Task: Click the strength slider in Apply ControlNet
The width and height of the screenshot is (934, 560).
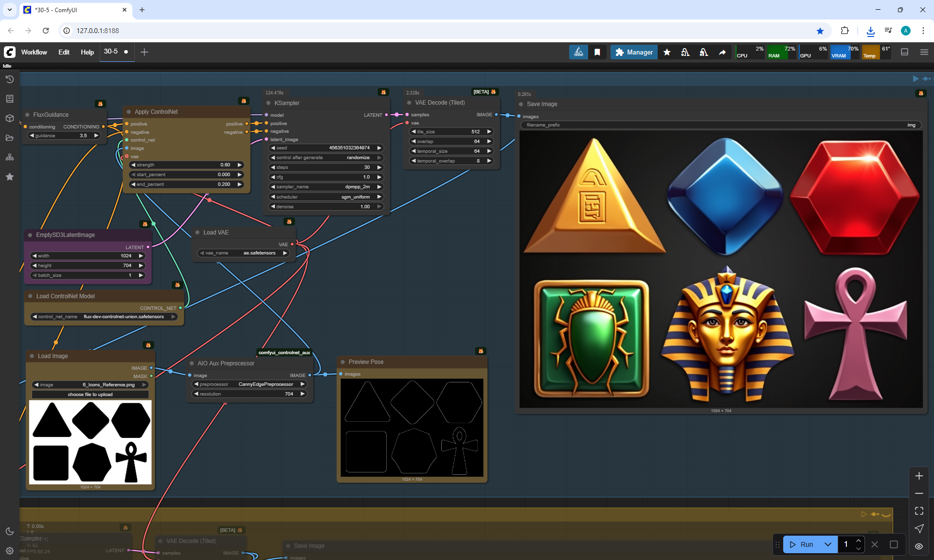Action: (186, 165)
